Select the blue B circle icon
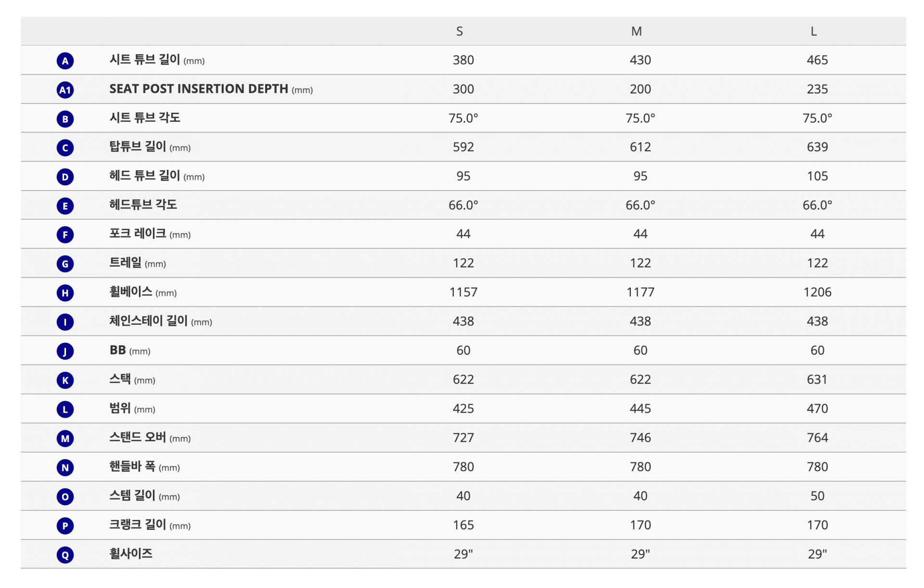This screenshot has width=924, height=588. pos(65,119)
